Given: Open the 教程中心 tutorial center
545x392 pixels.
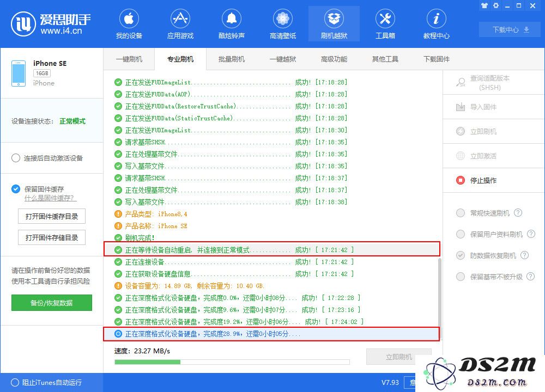Looking at the screenshot, I should pyautogui.click(x=436, y=23).
